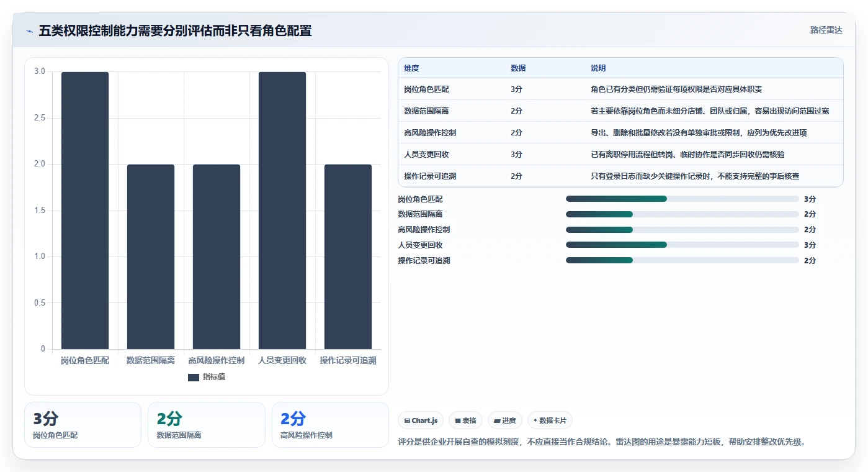
Task: Click the 3.0 tick on the y-axis
Action: 40,71
